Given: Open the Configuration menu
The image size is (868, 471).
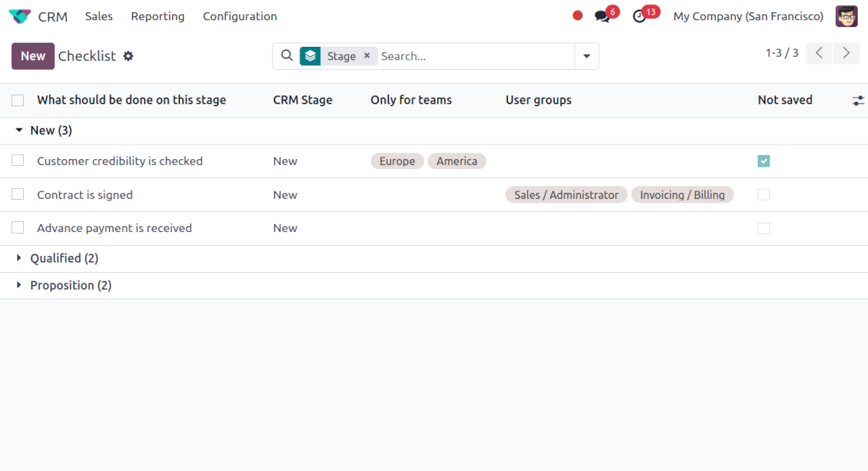Looking at the screenshot, I should click(x=240, y=16).
